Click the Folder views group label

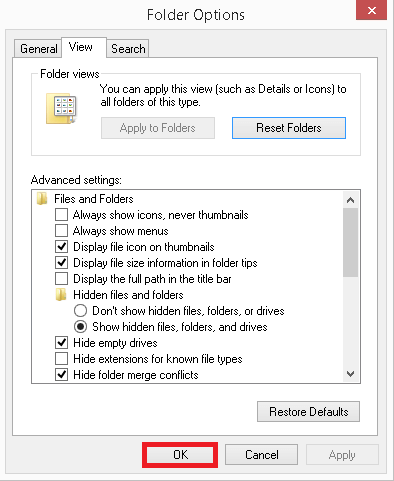[70, 74]
